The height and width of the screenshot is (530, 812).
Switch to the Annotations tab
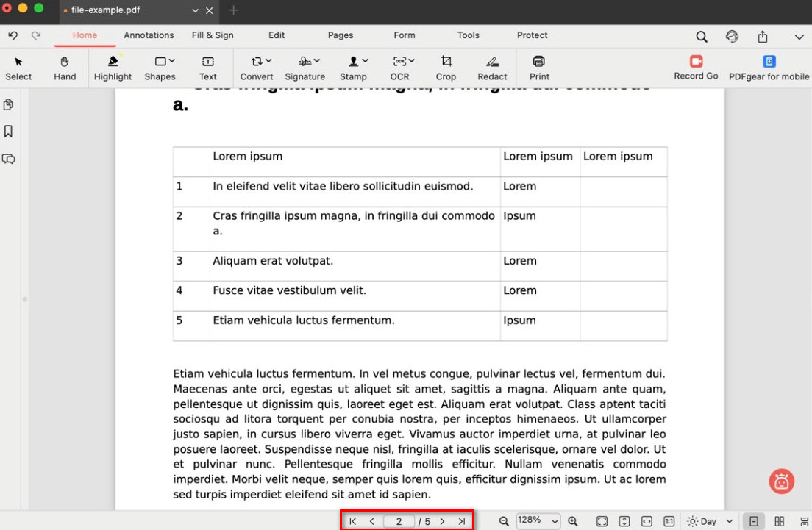click(149, 35)
